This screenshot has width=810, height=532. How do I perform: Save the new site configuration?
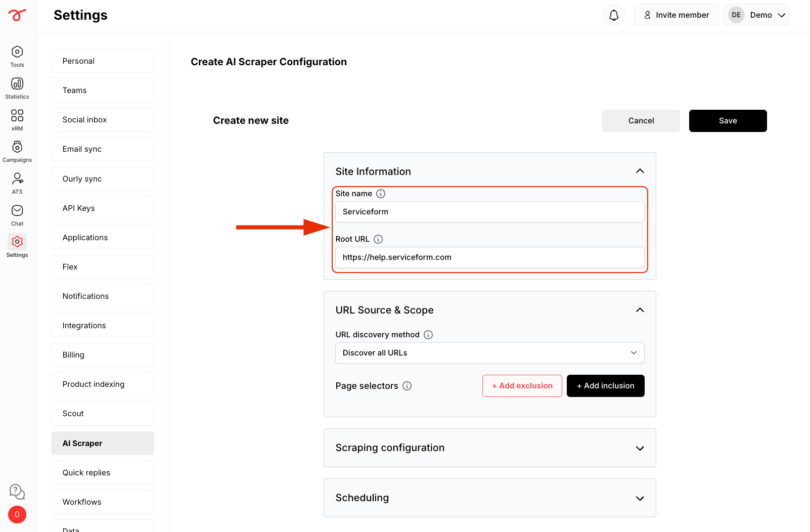[x=728, y=121]
